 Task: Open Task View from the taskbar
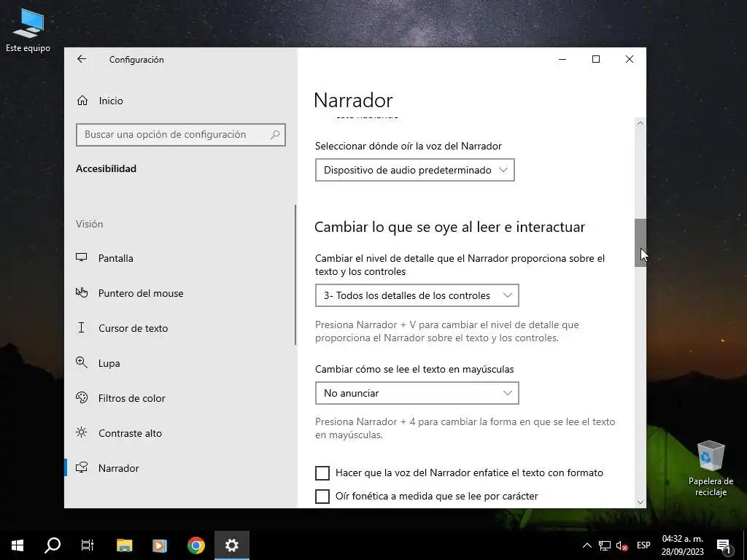(x=88, y=545)
